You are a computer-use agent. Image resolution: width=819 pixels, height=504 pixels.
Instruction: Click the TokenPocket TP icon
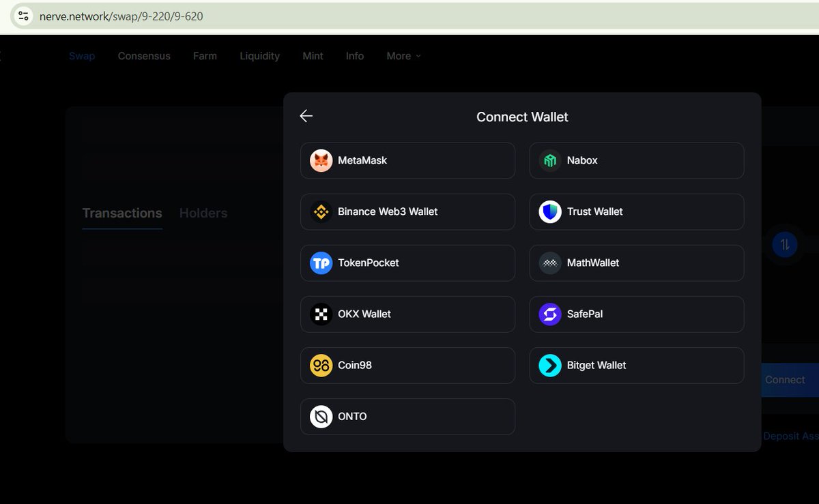[x=321, y=263]
